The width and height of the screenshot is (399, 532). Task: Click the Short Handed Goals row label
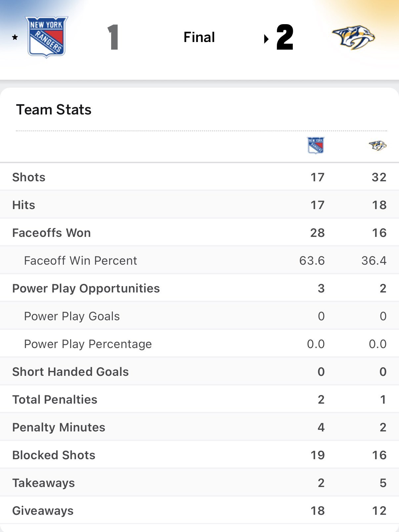point(70,372)
